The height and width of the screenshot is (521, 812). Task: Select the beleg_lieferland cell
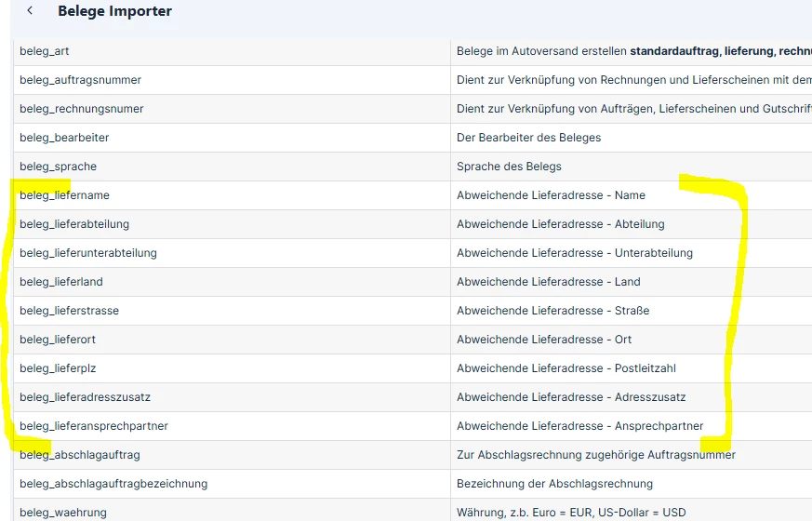click(x=232, y=282)
